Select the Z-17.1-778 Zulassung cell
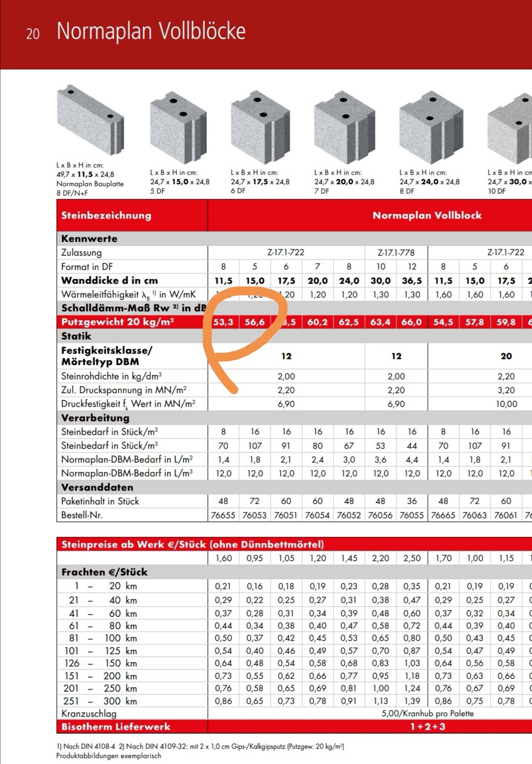 396,253
